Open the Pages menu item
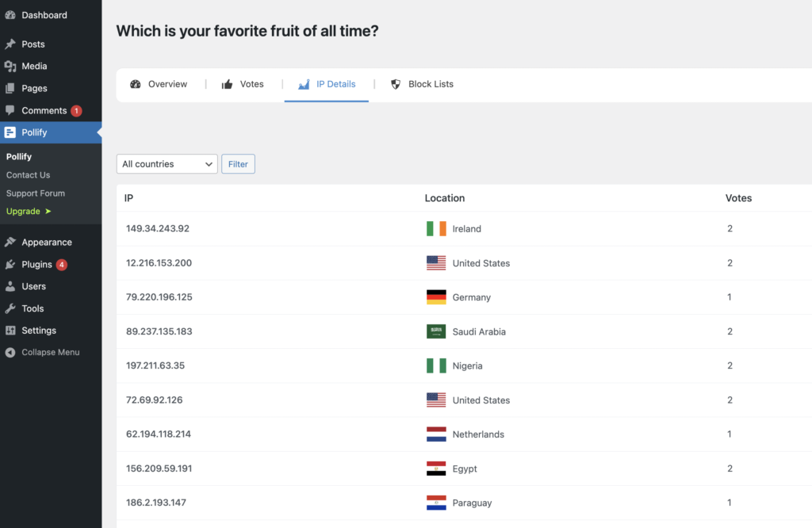The height and width of the screenshot is (528, 812). (51, 89)
